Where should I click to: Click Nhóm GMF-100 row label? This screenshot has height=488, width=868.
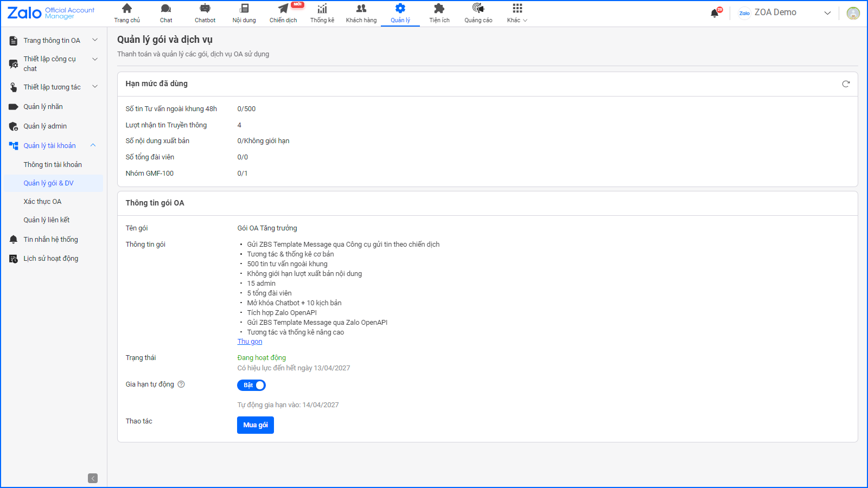pos(150,174)
